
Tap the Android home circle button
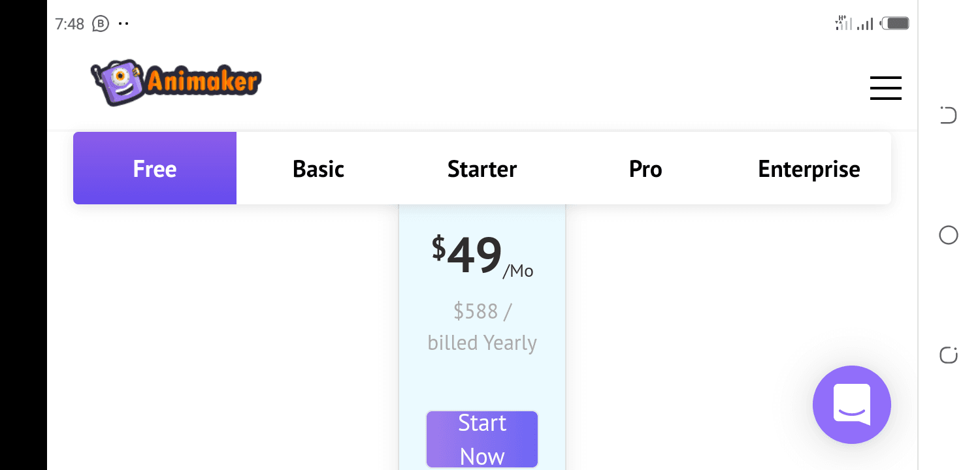pyautogui.click(x=948, y=235)
